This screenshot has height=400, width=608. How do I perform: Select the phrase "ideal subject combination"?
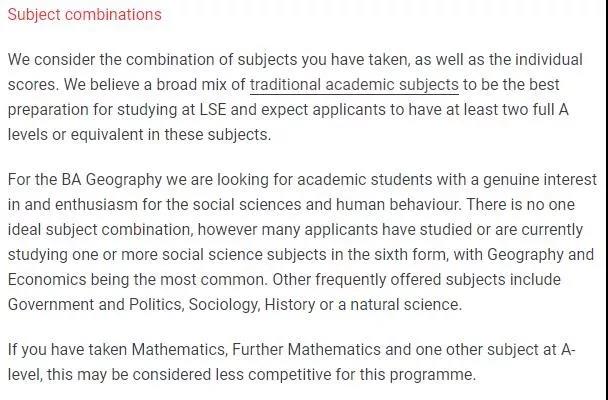click(x=100, y=230)
